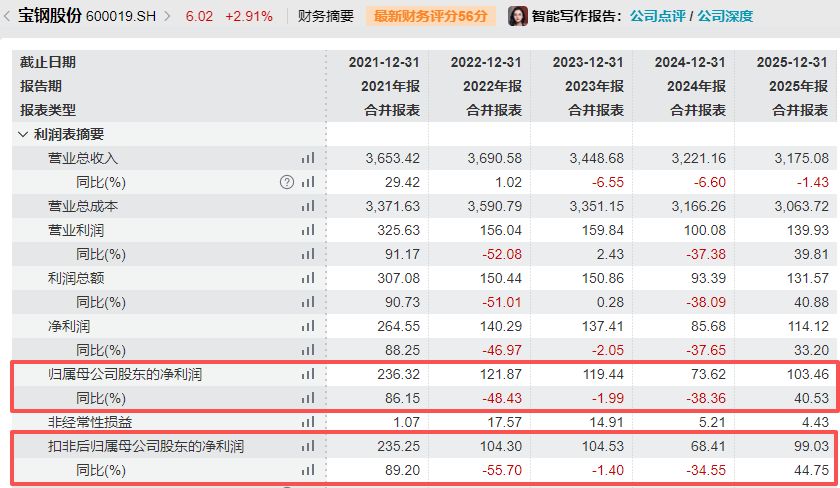840x488 pixels.
Task: Click the +2.91% price change
Action: (x=249, y=17)
